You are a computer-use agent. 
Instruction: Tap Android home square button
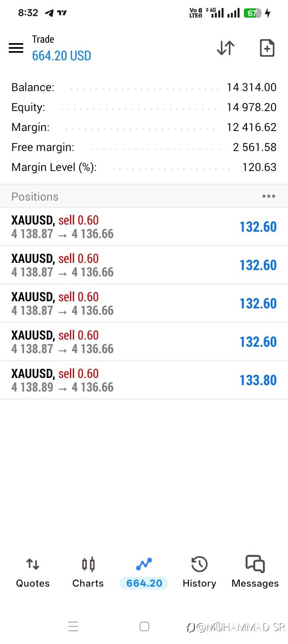[144, 626]
